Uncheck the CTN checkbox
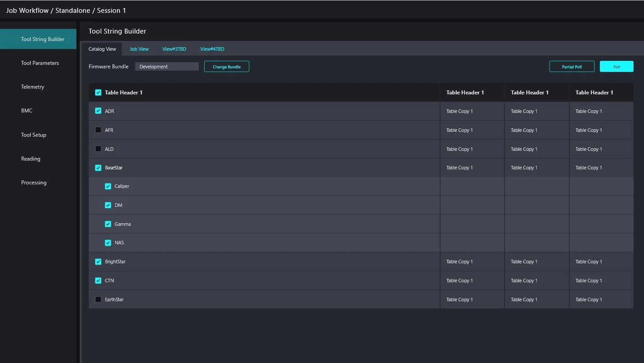 click(x=98, y=281)
